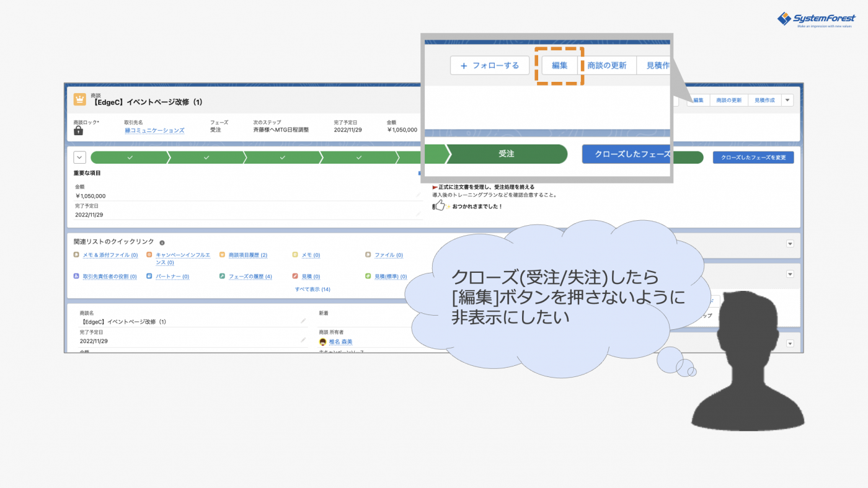Image resolution: width=868 pixels, height=488 pixels.
Task: Click the pencil icon on 完了予定日 under 重要な項目
Action: 418,214
